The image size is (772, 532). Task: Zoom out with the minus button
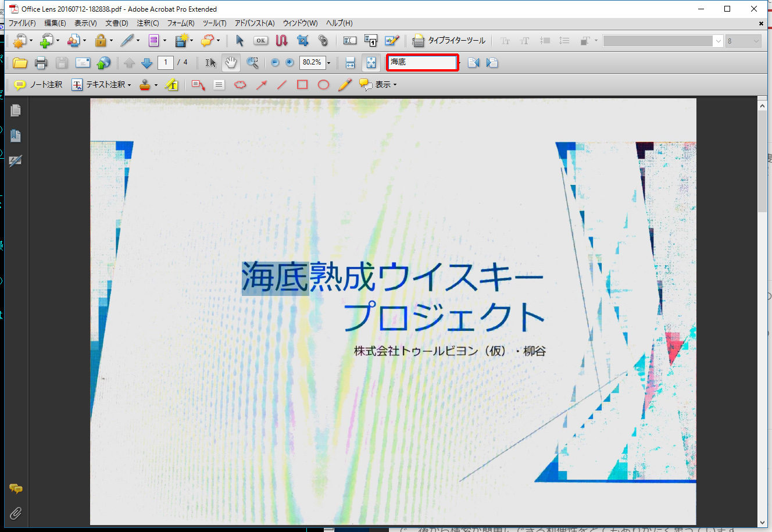point(275,63)
